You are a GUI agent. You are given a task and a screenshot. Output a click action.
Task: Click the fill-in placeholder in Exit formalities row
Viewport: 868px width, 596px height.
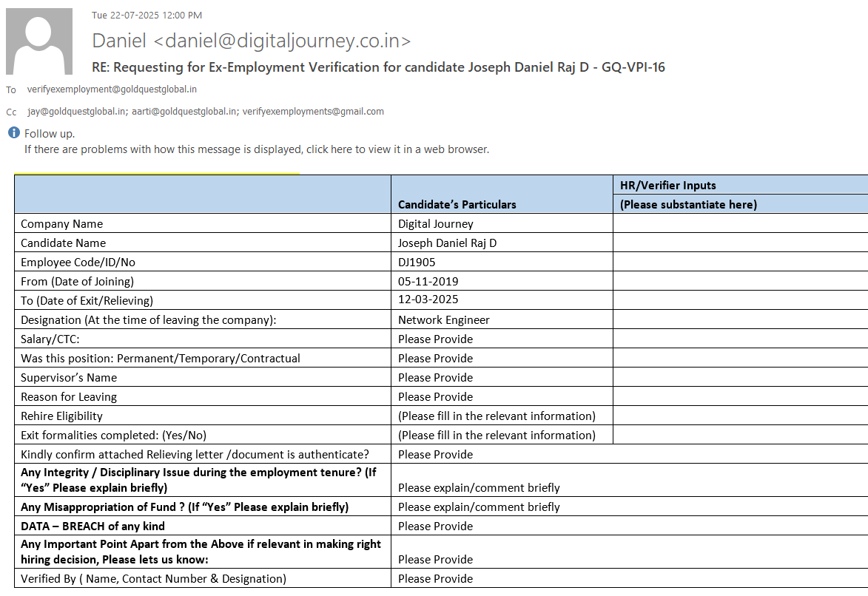click(x=497, y=436)
